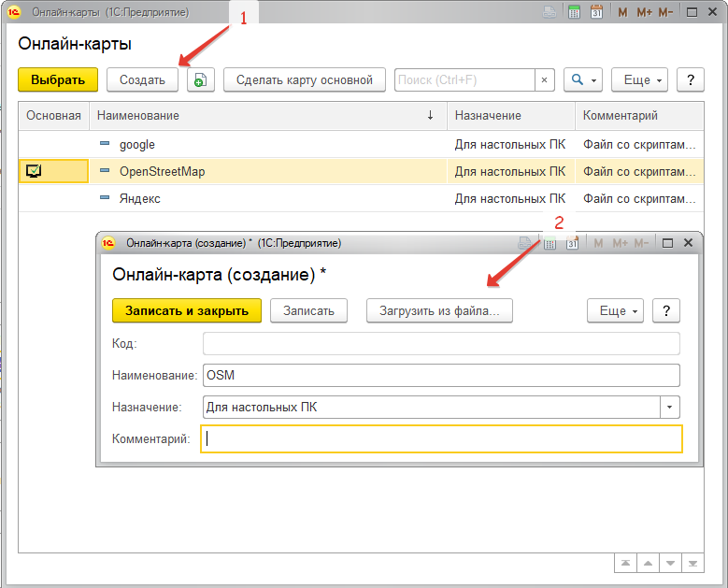This screenshot has height=588, width=728.
Task: Maximize the creation dialog window
Action: coord(667,243)
